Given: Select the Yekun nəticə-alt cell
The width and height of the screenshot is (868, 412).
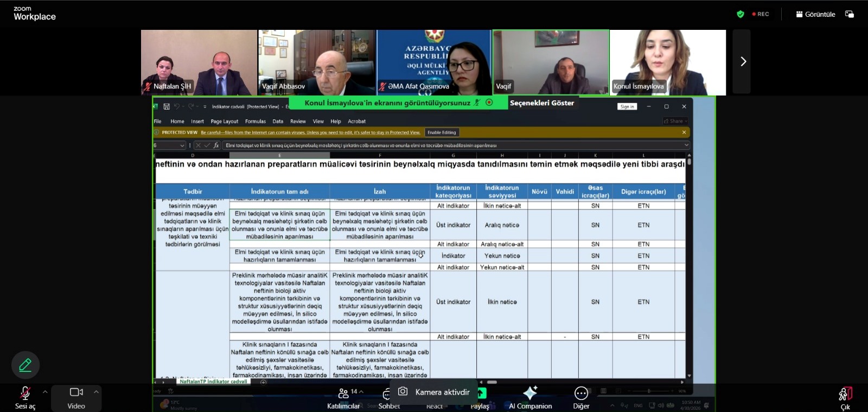Looking at the screenshot, I should 502,268.
